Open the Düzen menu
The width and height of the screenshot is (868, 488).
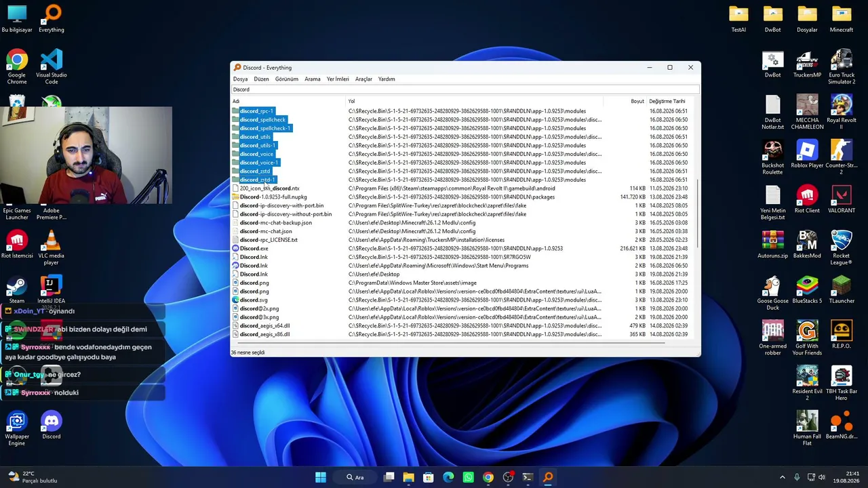pos(261,79)
